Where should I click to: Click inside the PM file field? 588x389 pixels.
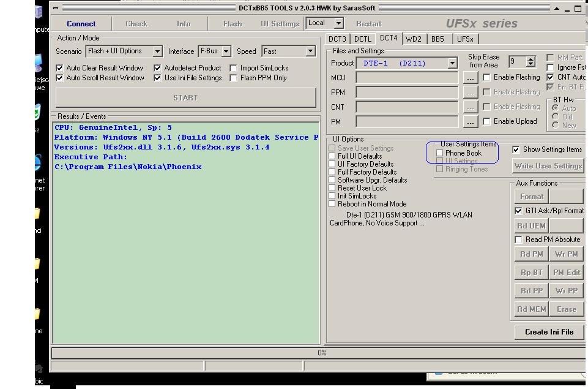407,122
